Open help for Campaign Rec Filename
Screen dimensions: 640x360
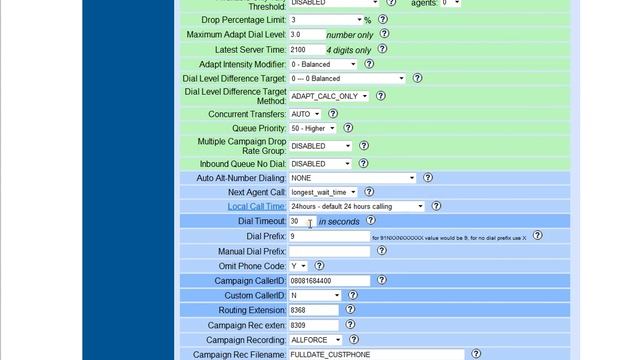(x=476, y=354)
